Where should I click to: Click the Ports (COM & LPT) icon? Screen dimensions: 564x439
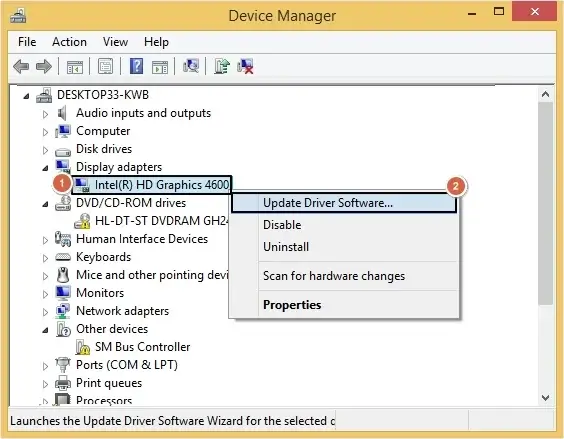[63, 365]
